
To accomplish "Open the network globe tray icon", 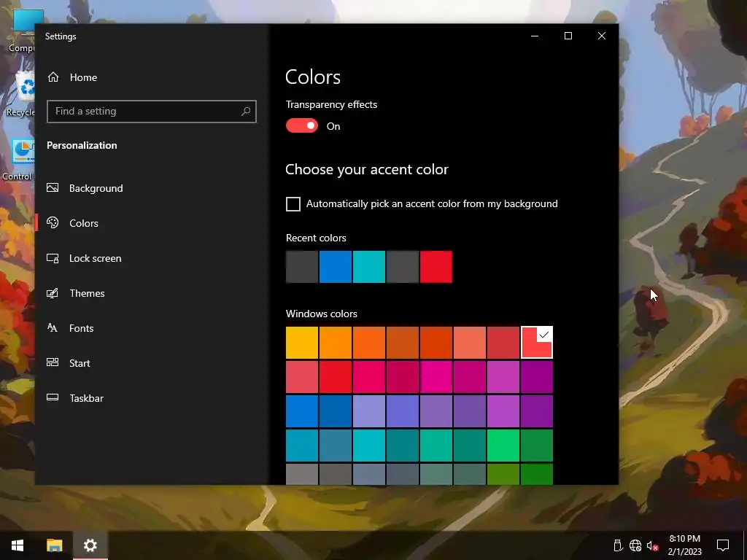I will pyautogui.click(x=635, y=545).
